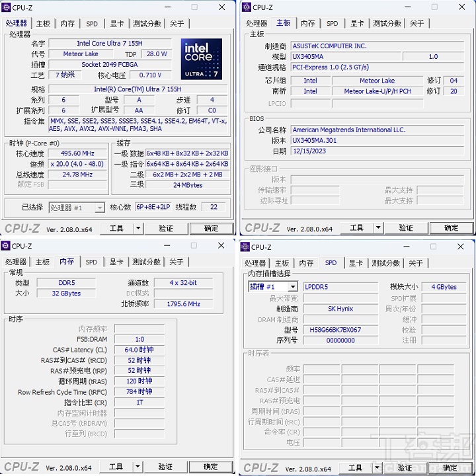Select 显卡 tab in mainboard window
476x476 pixels.
pyautogui.click(x=357, y=23)
